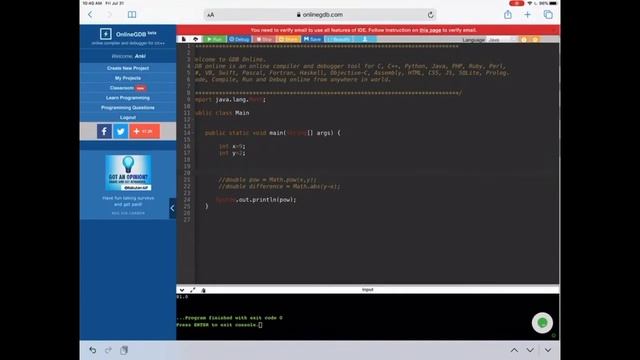The image size is (640, 360).
Task: Open My Projects in sidebar
Action: (x=128, y=78)
